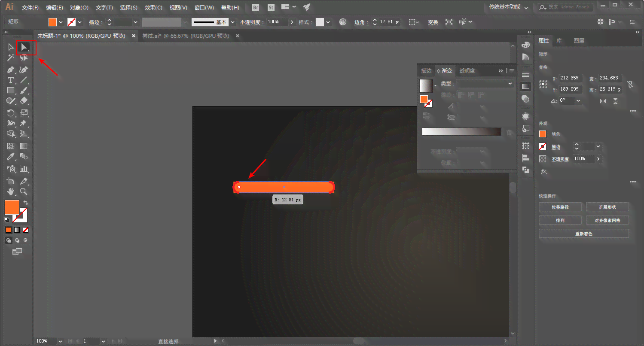The height and width of the screenshot is (346, 644).
Task: Select the Curvature tool
Action: click(24, 69)
